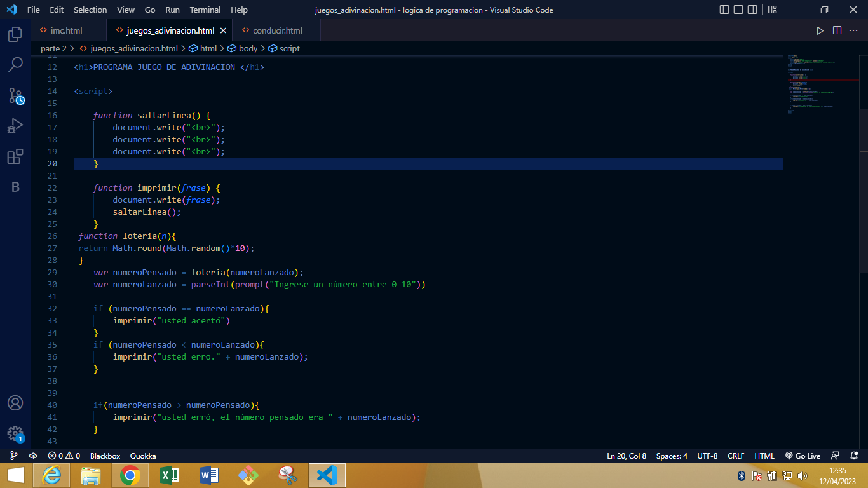Open the Extensions view

15,157
